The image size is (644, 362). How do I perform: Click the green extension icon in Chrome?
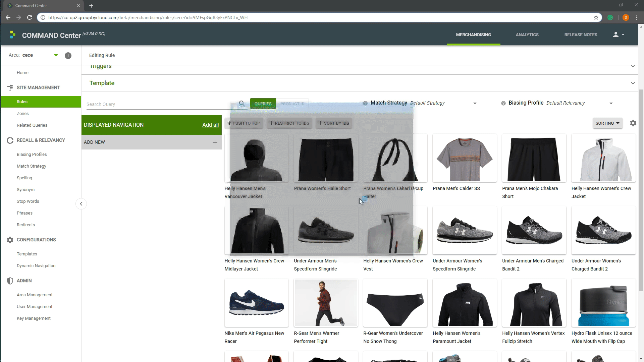point(610,17)
